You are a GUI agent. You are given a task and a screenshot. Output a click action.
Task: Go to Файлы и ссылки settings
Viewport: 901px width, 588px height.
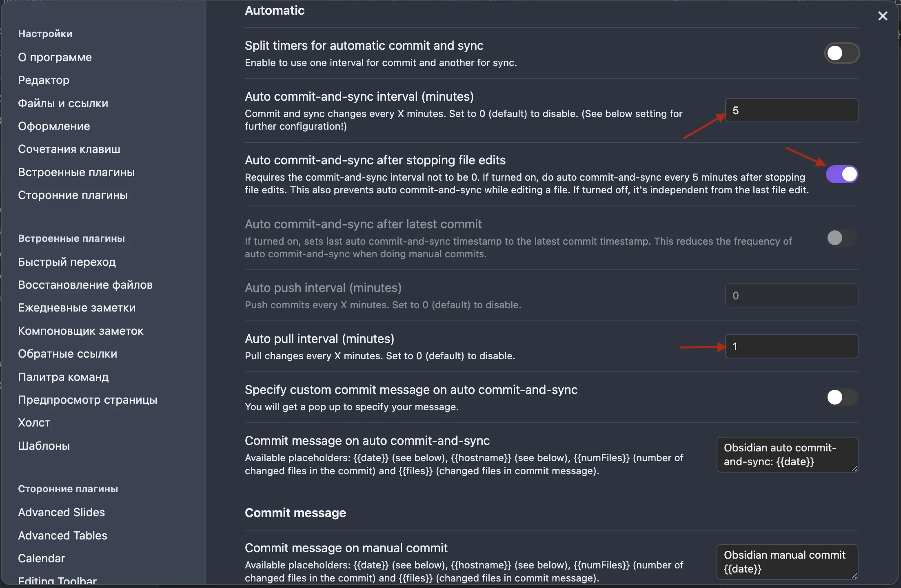pos(63,103)
